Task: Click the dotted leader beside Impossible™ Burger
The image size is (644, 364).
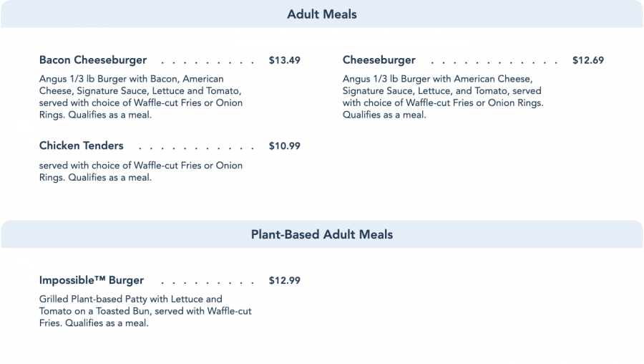Action: coord(208,282)
